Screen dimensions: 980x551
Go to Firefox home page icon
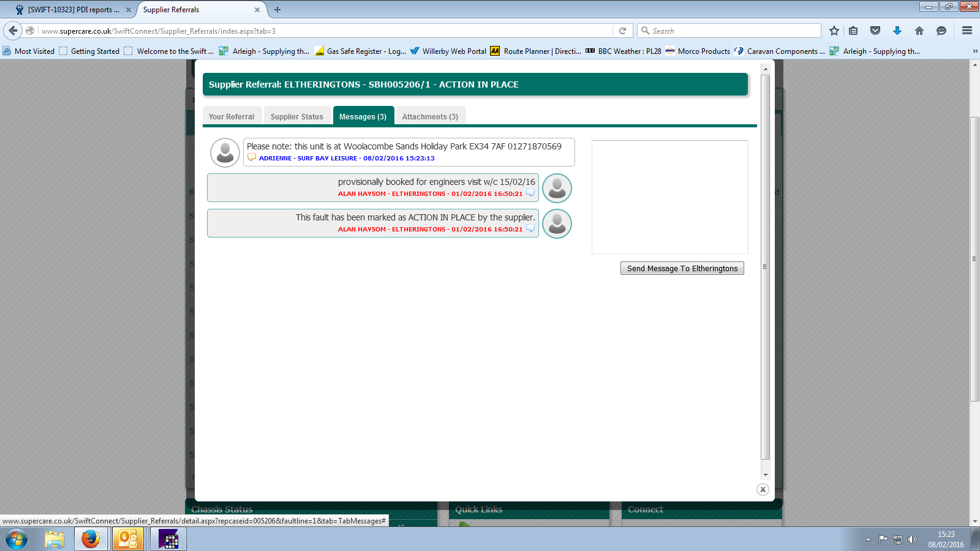[x=919, y=31]
